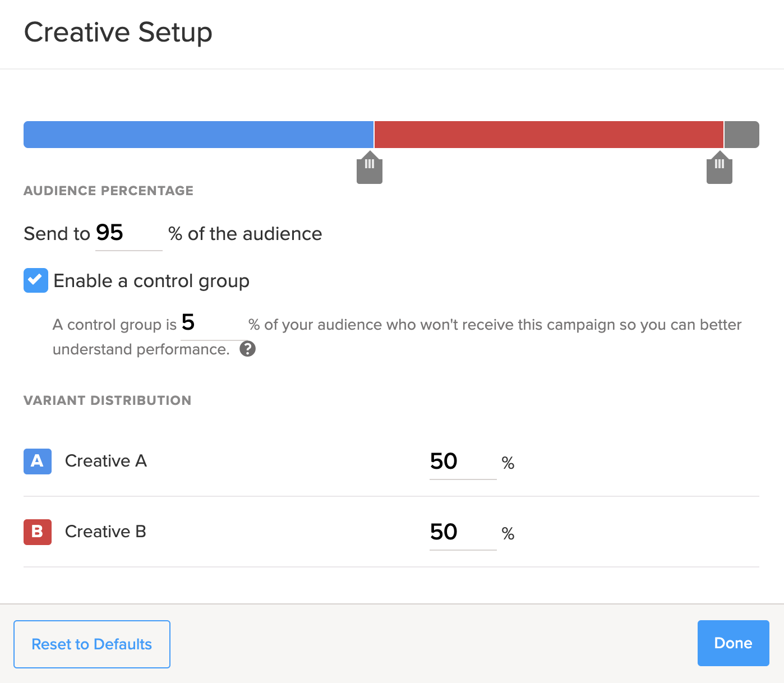Click the help question mark icon
Image resolution: width=784 pixels, height=683 pixels.
247,349
